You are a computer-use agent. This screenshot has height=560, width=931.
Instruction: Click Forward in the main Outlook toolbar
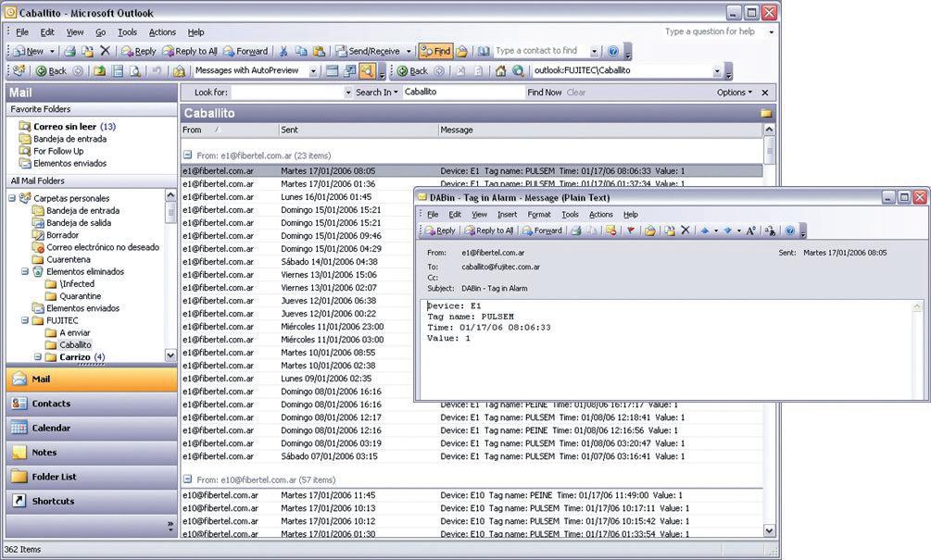click(x=245, y=52)
